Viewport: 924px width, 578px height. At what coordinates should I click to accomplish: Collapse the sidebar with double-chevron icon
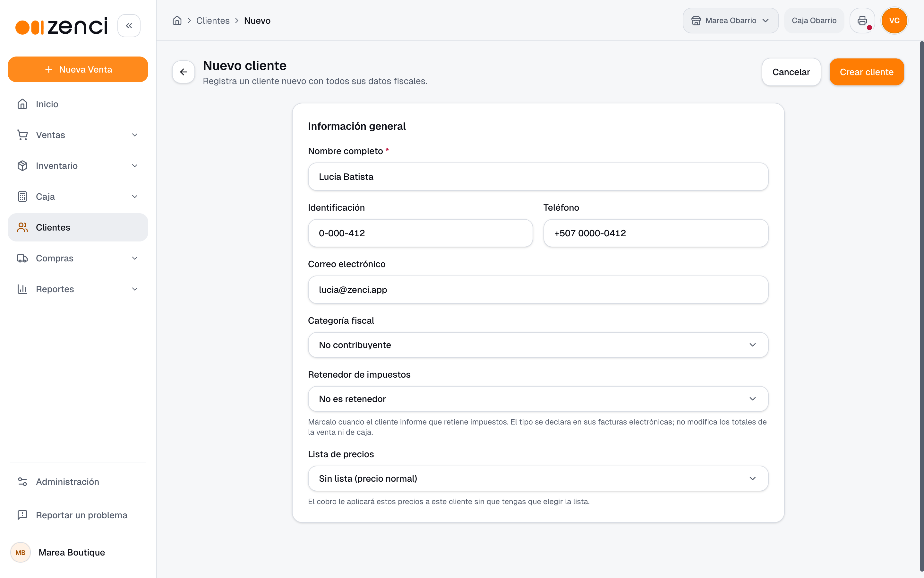pos(129,26)
